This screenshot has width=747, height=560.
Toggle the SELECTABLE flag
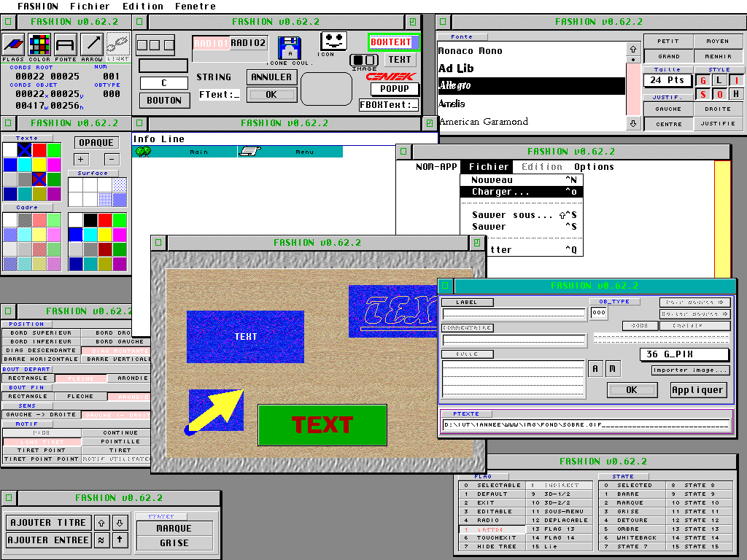[492, 485]
